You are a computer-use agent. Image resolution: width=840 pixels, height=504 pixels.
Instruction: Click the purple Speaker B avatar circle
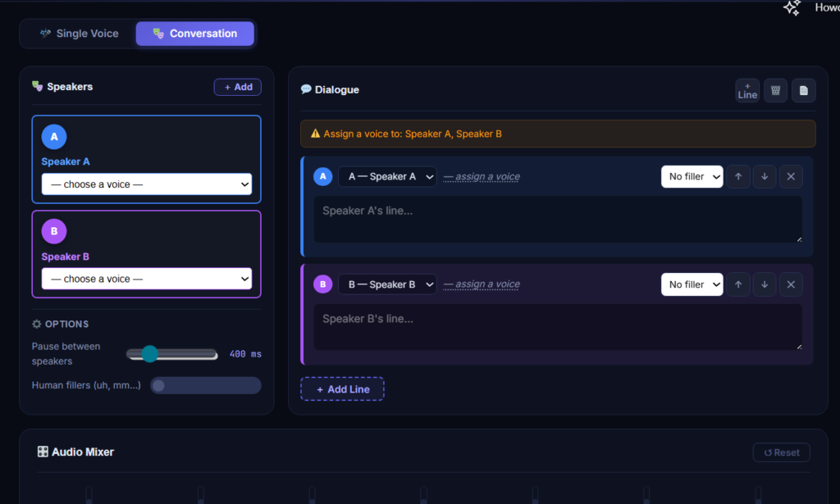click(54, 231)
